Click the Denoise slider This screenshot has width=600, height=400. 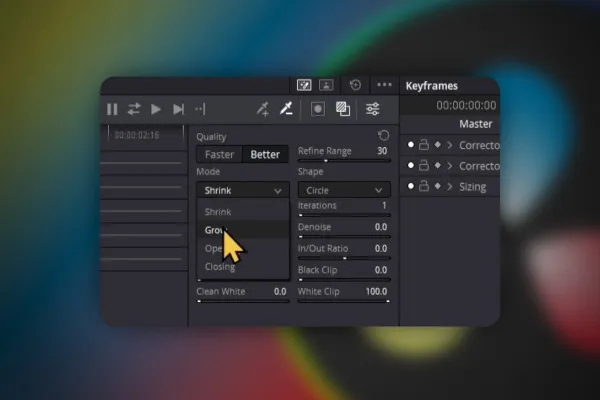tap(344, 237)
